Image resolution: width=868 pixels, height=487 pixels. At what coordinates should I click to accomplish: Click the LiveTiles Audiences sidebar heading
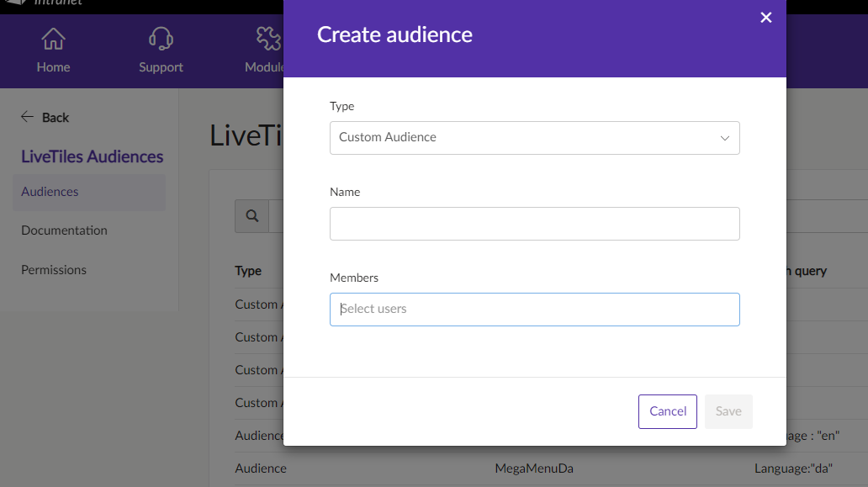point(92,156)
